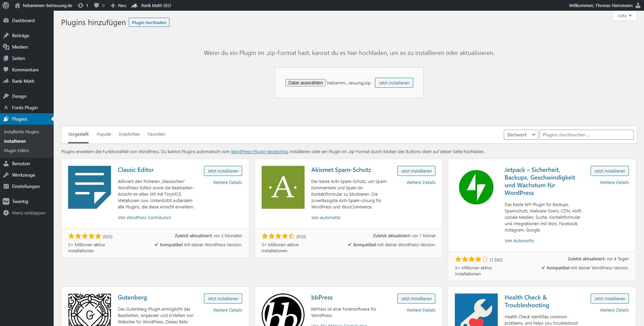The width and height of the screenshot is (644, 326).
Task: Open Rank Math SEO in admin bar
Action: click(152, 5)
